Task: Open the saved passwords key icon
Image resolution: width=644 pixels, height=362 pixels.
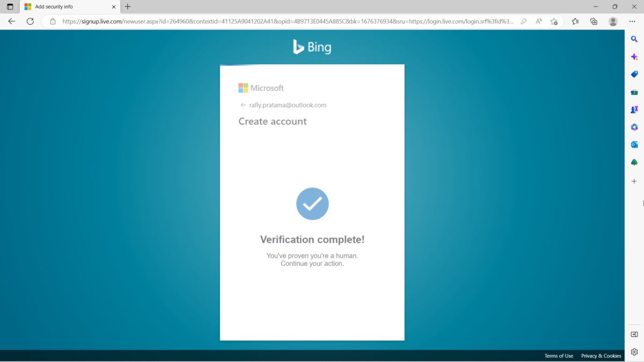Action: click(524, 21)
